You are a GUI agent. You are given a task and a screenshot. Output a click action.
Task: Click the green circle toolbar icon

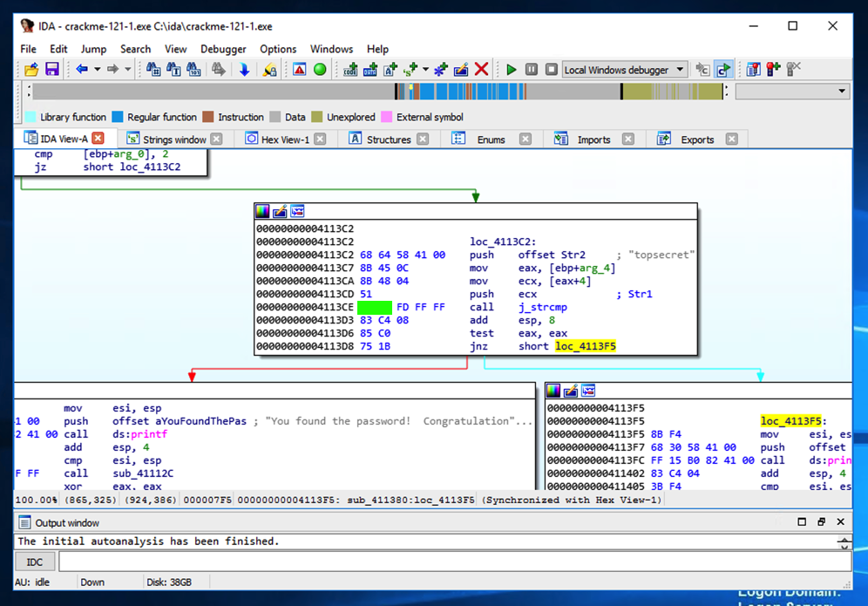pyautogui.click(x=320, y=70)
